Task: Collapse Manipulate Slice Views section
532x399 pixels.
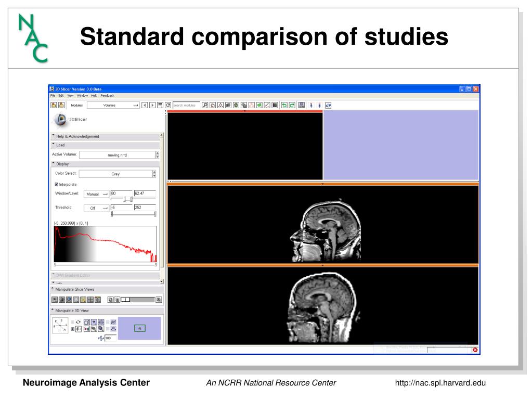Action: click(107, 289)
